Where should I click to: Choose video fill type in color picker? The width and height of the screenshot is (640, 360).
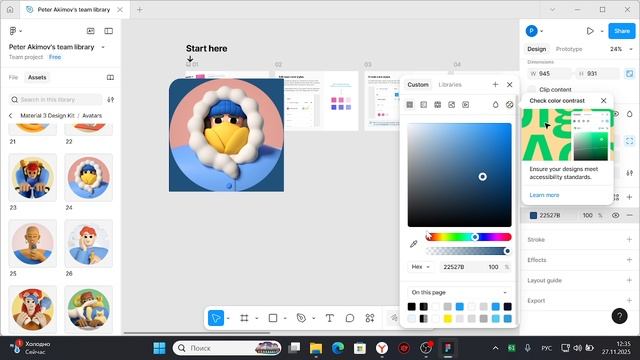pyautogui.click(x=465, y=105)
